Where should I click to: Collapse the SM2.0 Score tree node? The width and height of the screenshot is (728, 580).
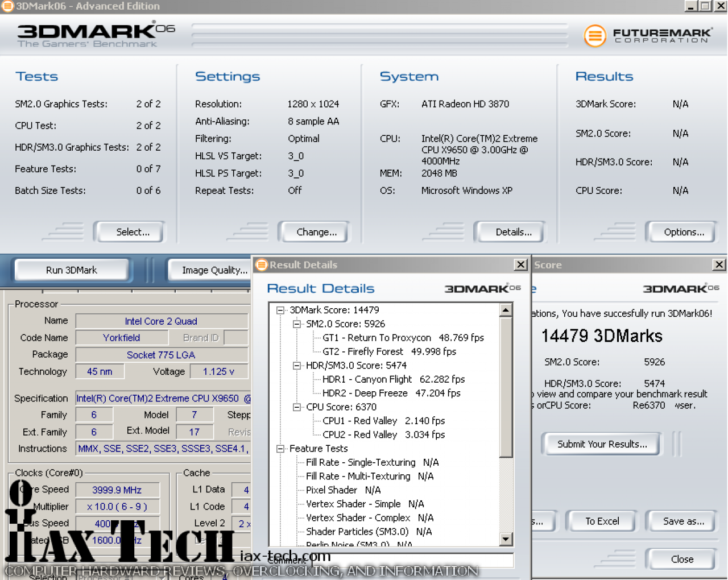pos(296,324)
